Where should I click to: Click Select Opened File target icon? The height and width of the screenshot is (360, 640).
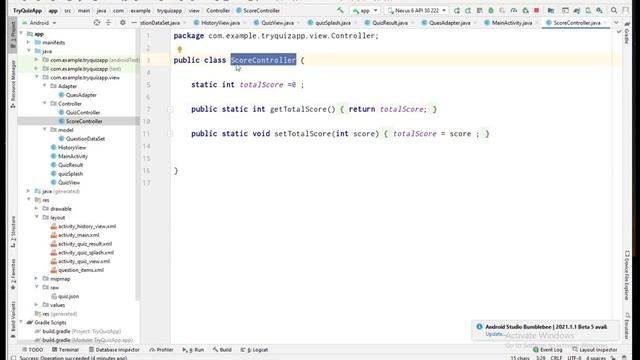point(97,23)
